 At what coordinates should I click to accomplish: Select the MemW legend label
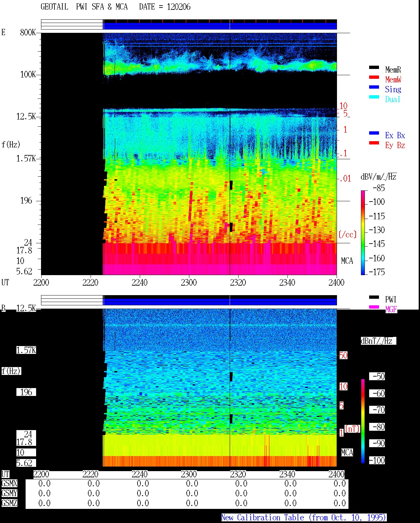393,79
